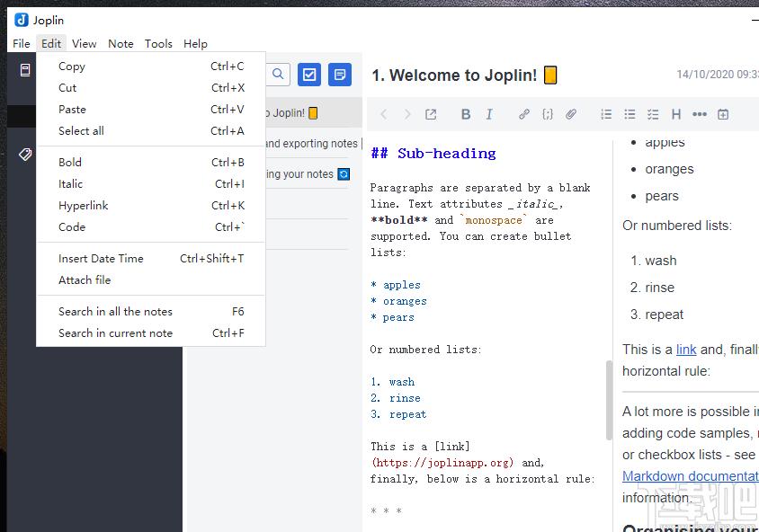
Task: Insert code block with braces icon
Action: pyautogui.click(x=548, y=114)
